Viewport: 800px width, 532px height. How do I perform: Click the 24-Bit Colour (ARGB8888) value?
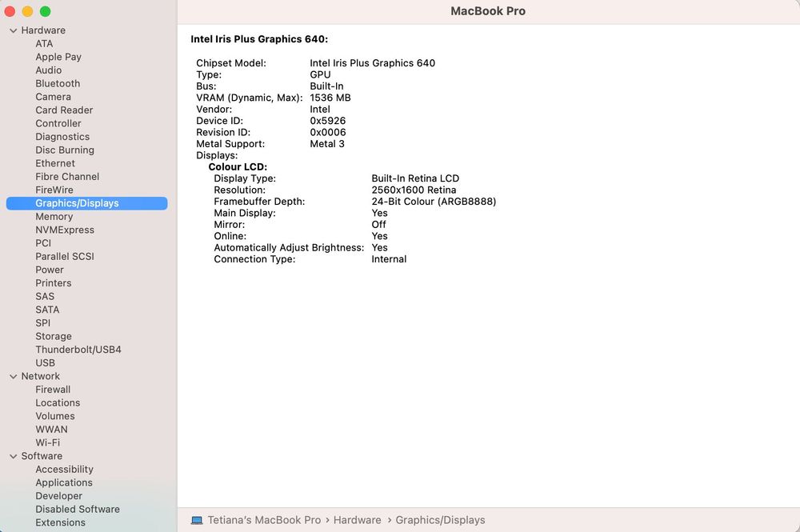click(434, 202)
